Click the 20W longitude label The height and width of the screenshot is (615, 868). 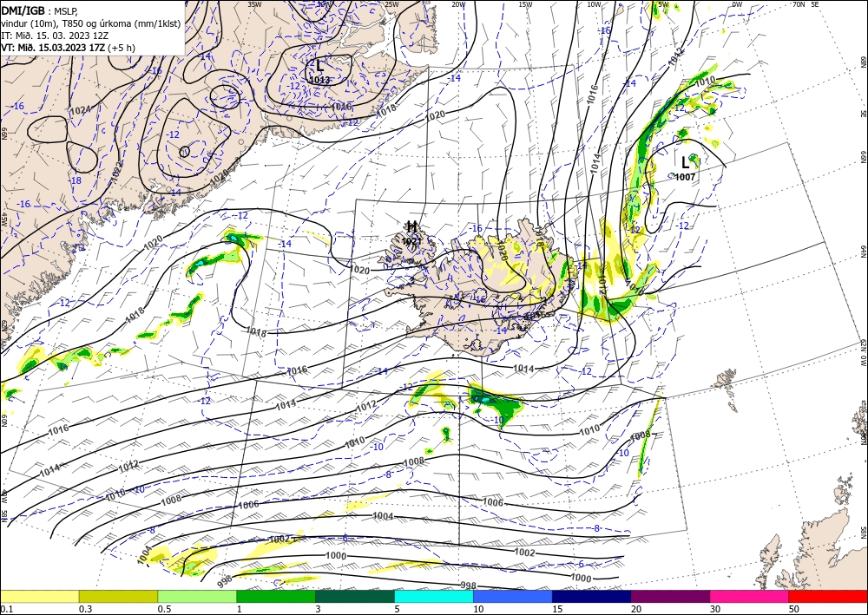457,4
